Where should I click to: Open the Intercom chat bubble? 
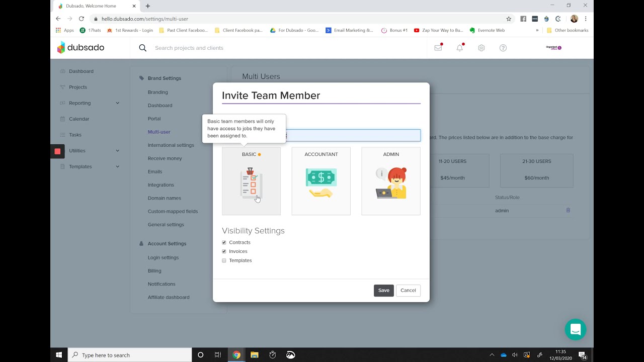[576, 329]
